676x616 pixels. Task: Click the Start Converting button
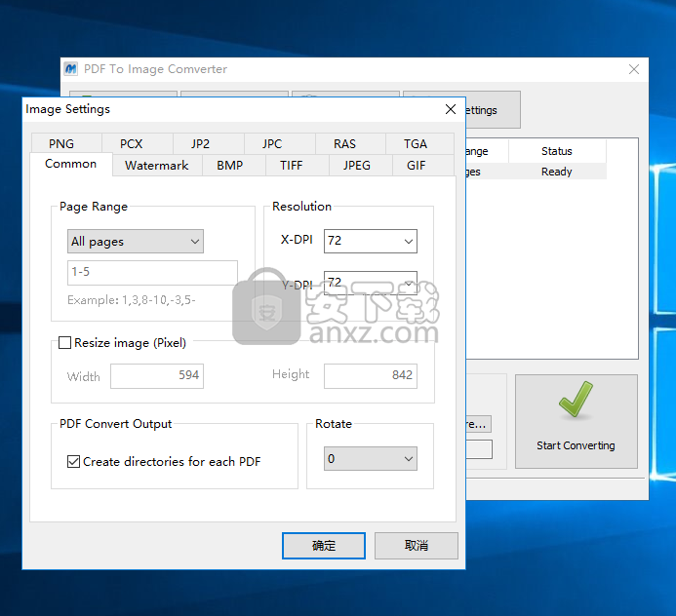pyautogui.click(x=576, y=421)
